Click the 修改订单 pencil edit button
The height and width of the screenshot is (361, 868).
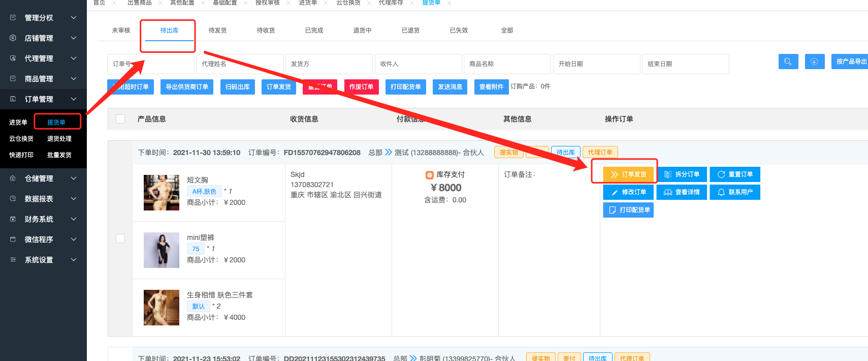[628, 192]
